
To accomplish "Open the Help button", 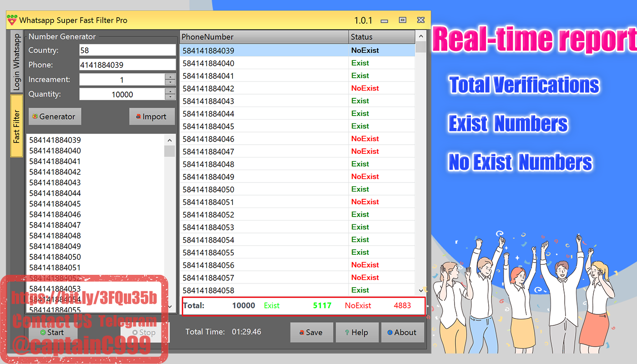I will click(357, 333).
